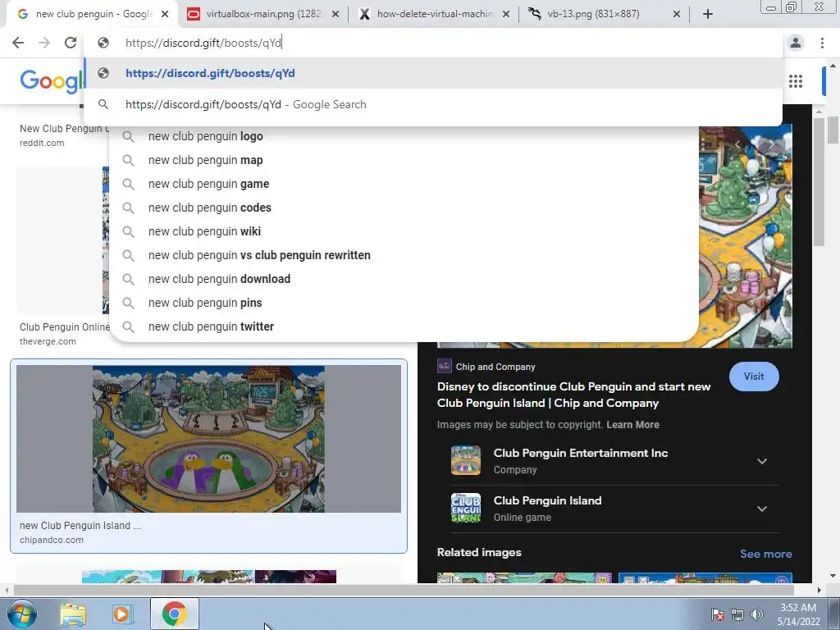Open the Chrome profile avatar icon
The image size is (840, 630).
(796, 43)
